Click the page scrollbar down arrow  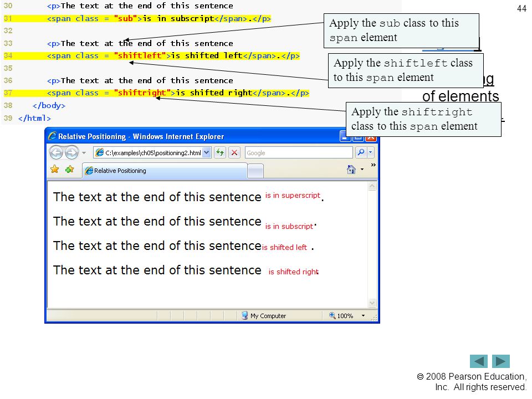click(x=372, y=303)
